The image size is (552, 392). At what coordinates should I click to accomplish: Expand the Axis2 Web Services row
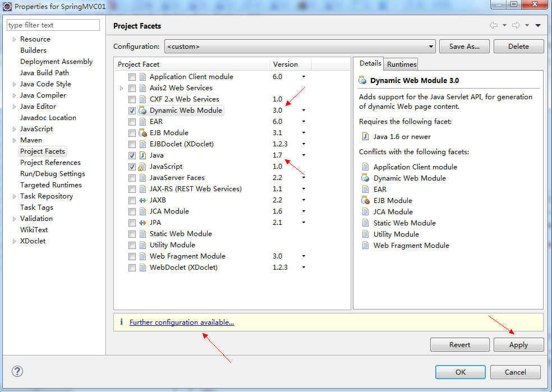coord(121,88)
